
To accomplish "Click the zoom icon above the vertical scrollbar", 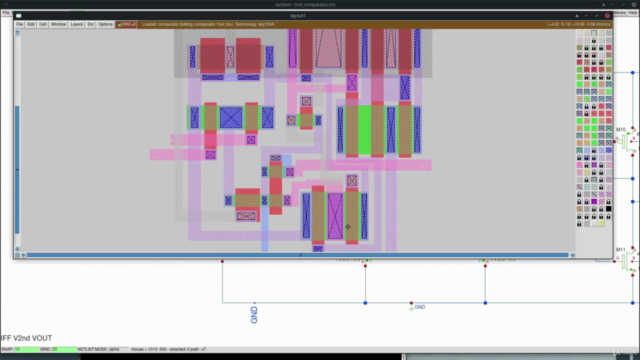I will tap(17, 33).
